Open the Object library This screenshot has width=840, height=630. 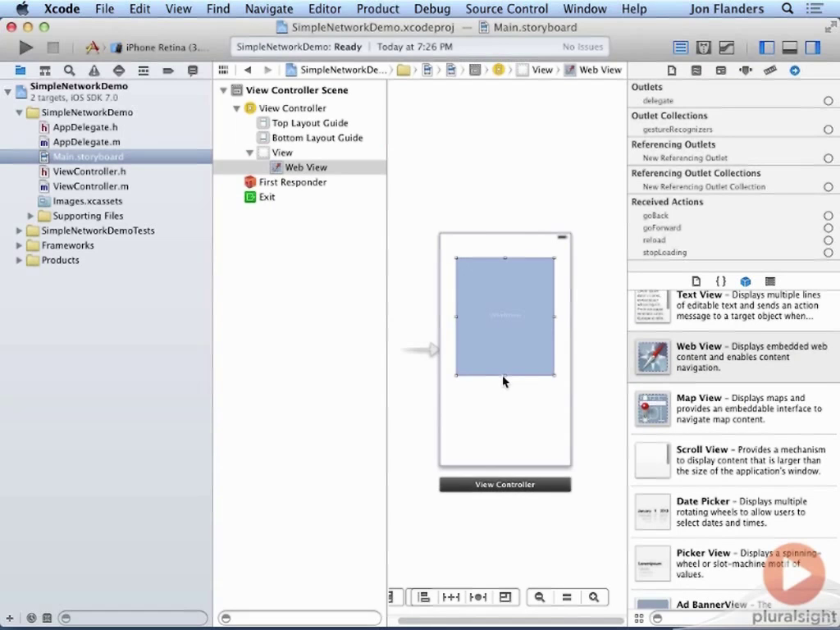click(x=745, y=281)
